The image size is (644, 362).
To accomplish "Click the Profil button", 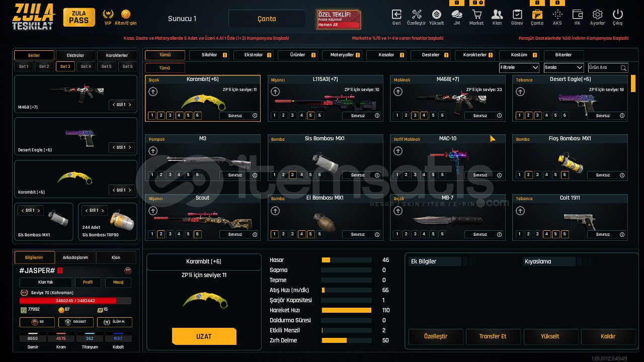I will 88,282.
